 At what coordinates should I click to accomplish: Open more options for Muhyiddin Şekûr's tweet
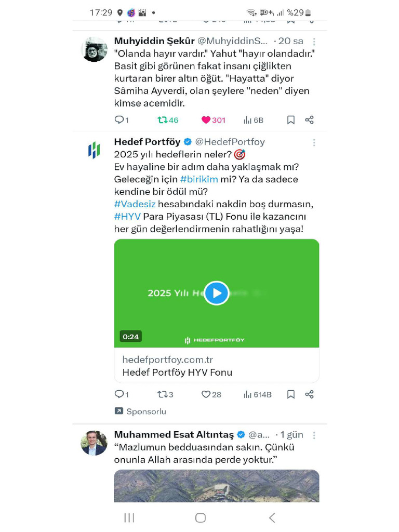coord(314,42)
